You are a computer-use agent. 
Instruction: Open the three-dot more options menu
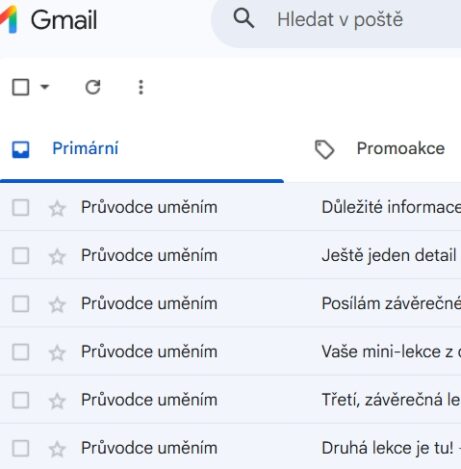point(141,87)
